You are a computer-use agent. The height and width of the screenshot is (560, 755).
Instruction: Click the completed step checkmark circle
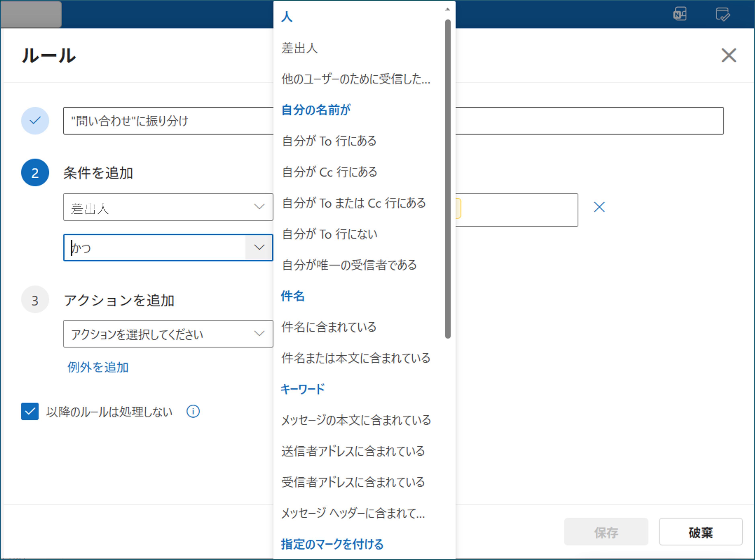coord(35,121)
